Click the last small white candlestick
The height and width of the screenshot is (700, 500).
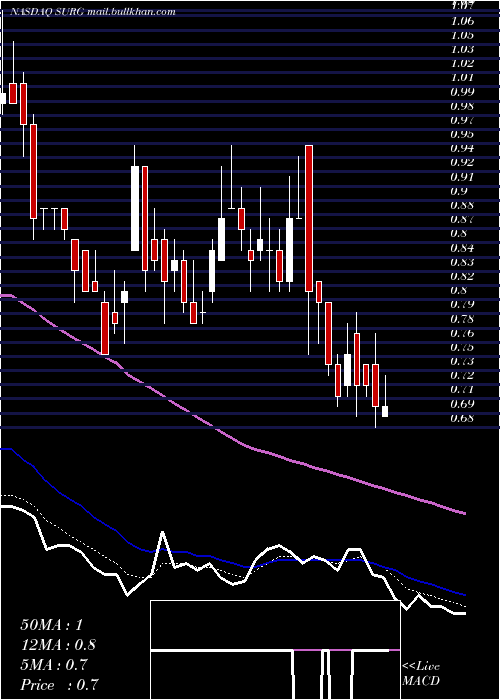pyautogui.click(x=385, y=411)
